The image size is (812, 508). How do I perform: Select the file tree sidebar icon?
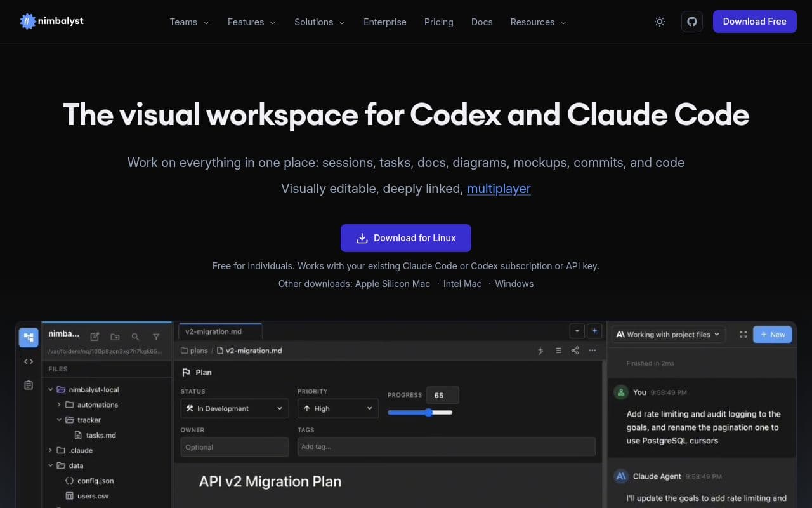29,338
